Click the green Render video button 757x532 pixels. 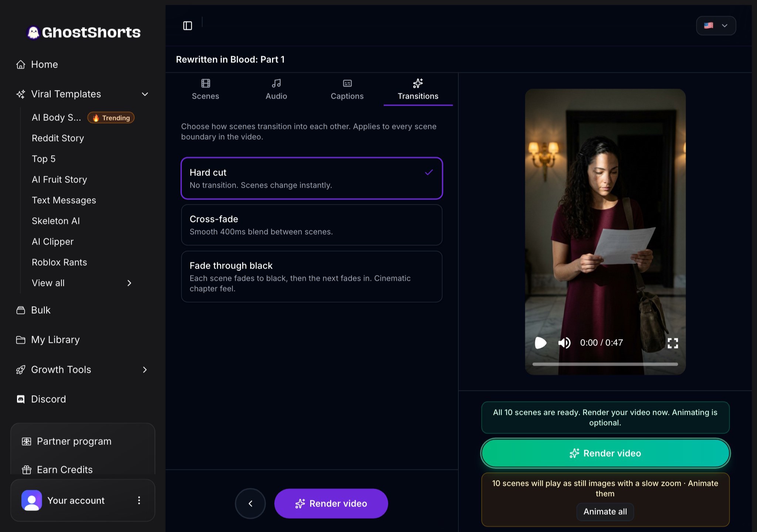coord(605,453)
